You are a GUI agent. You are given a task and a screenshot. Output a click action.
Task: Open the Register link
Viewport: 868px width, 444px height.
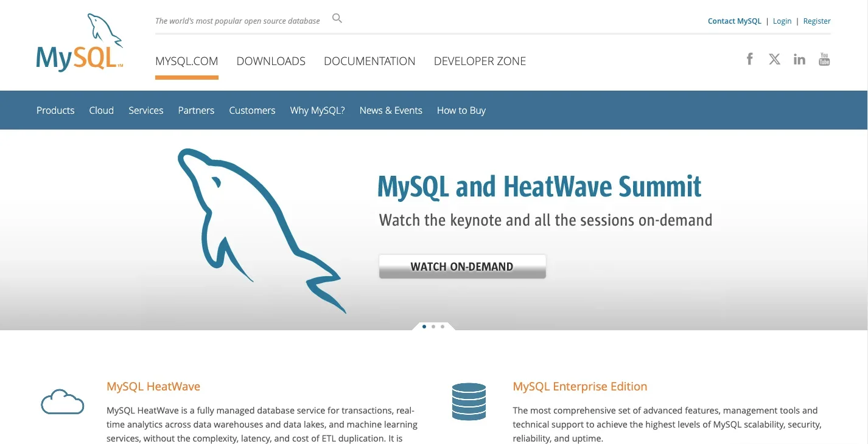tap(817, 21)
